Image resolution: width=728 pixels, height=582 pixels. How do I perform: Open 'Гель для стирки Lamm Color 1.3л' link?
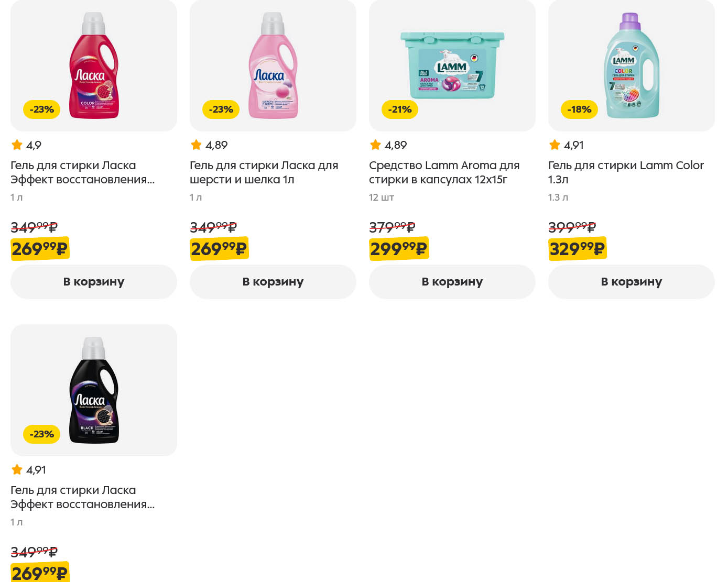(x=625, y=172)
